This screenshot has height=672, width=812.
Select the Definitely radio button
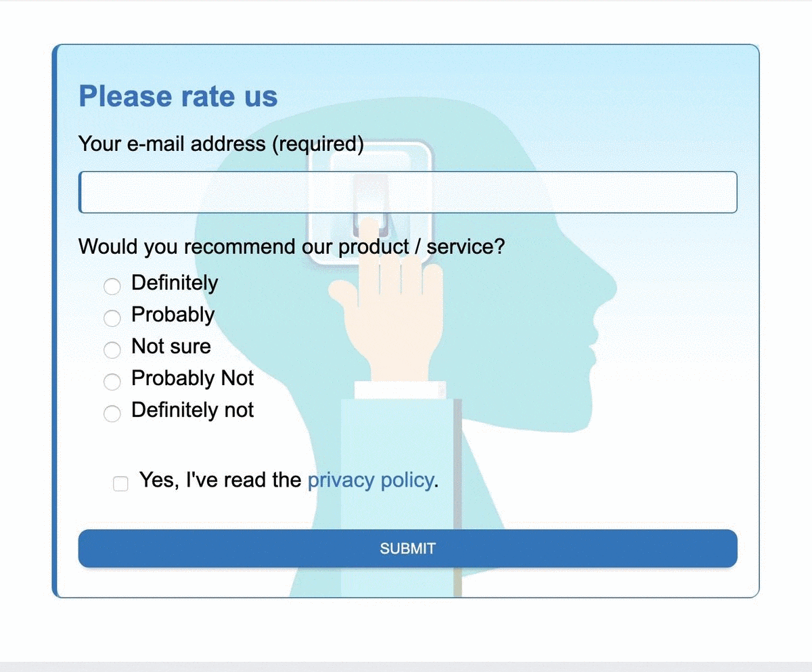coord(112,286)
